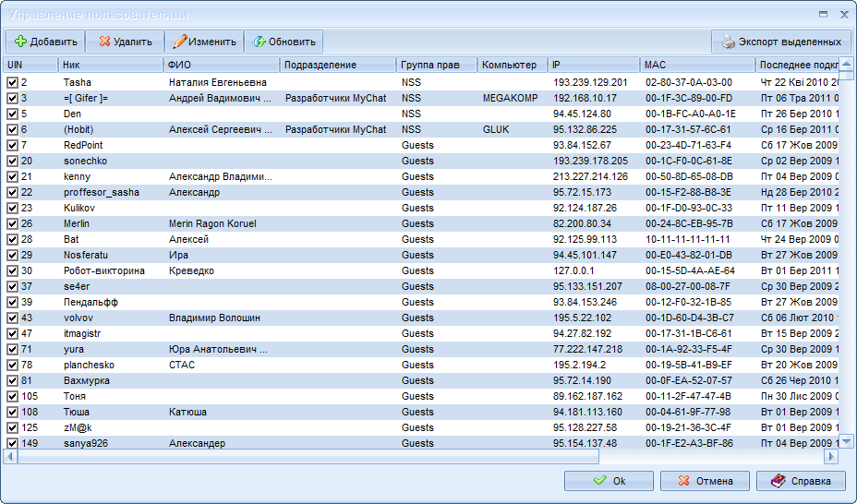The width and height of the screenshot is (857, 504).
Task: Select nick se4er
Action: [x=77, y=287]
